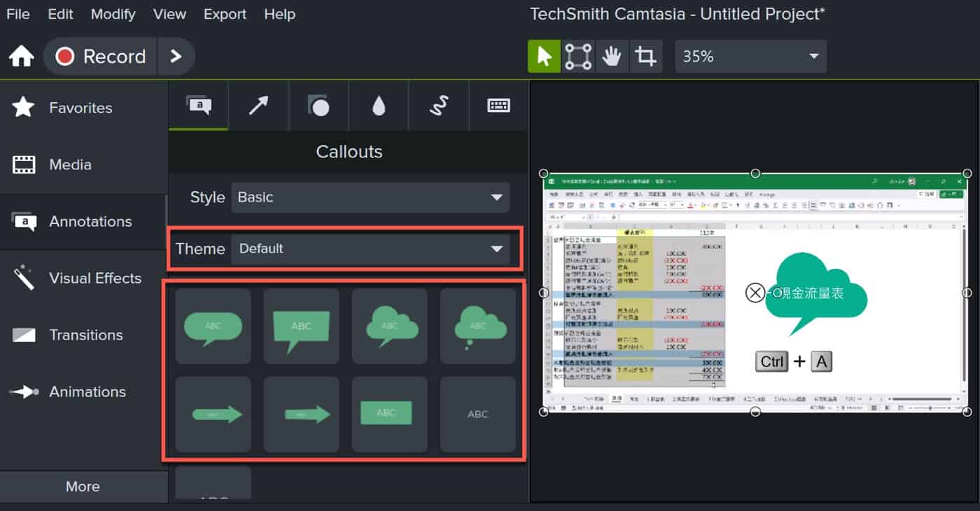Choose the green rectangle ABC callout
This screenshot has width=980, height=511.
click(389, 414)
